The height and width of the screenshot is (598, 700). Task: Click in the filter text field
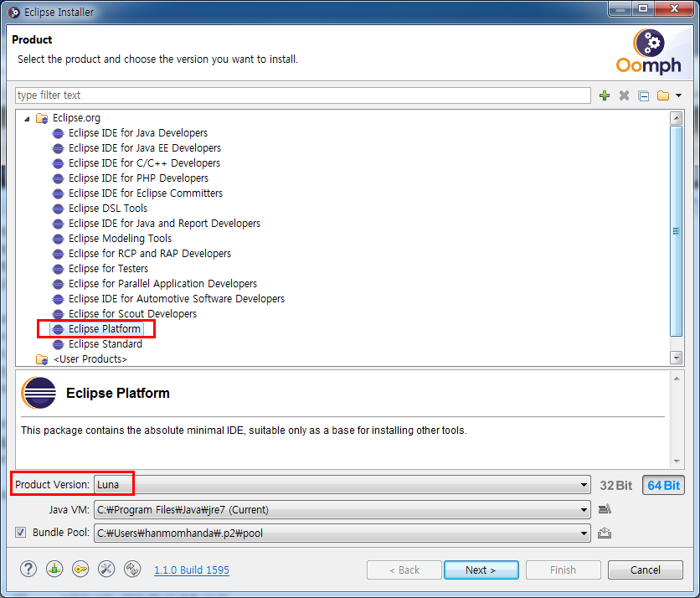tap(303, 95)
